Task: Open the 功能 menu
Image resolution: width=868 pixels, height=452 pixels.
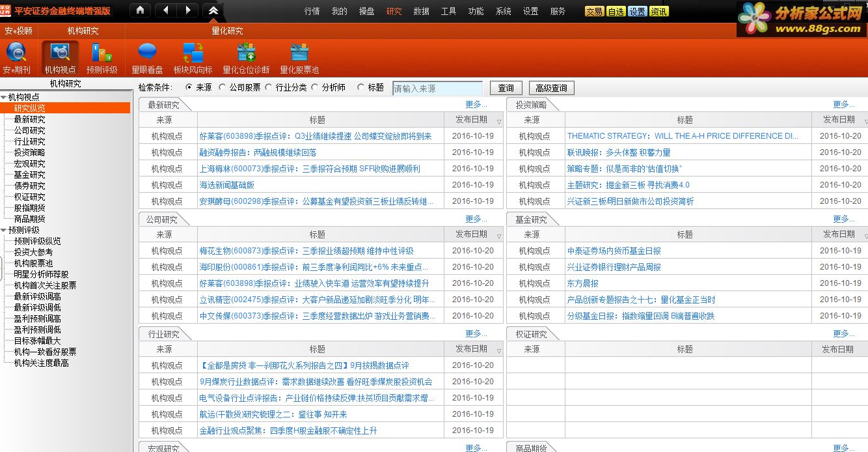Action: (x=476, y=11)
